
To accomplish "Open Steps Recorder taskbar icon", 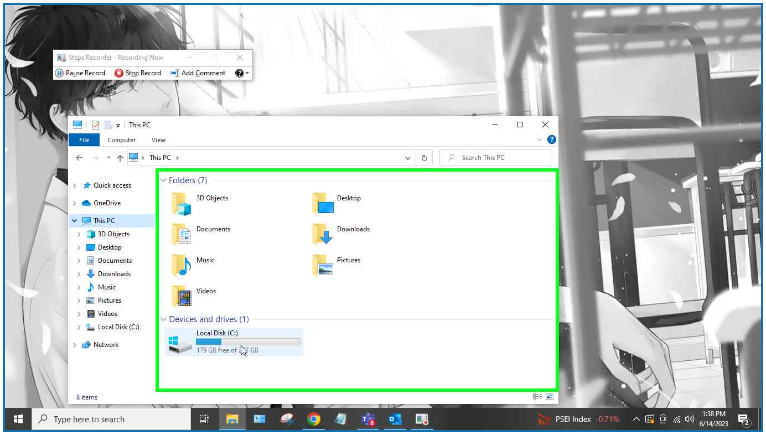I will tap(422, 419).
